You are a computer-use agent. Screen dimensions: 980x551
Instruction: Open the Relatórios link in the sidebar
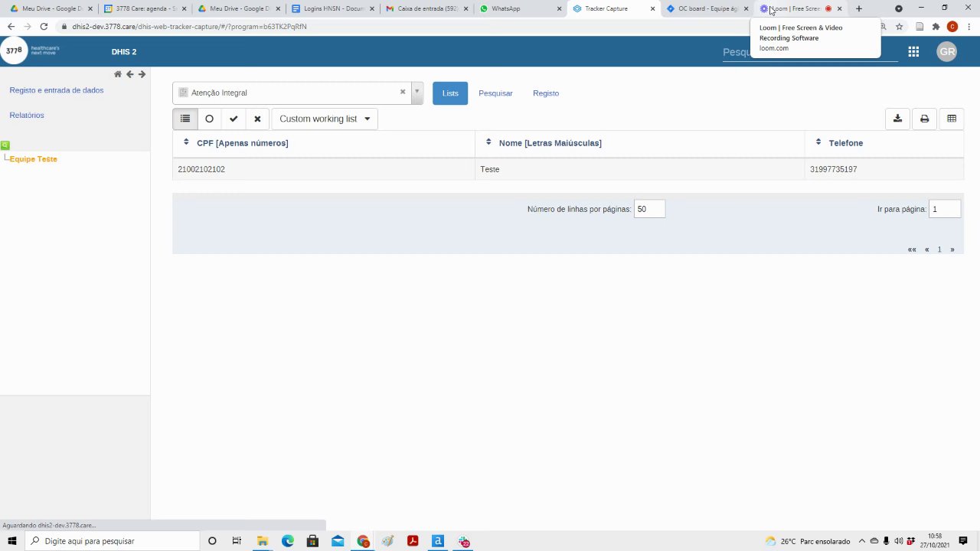(x=27, y=116)
